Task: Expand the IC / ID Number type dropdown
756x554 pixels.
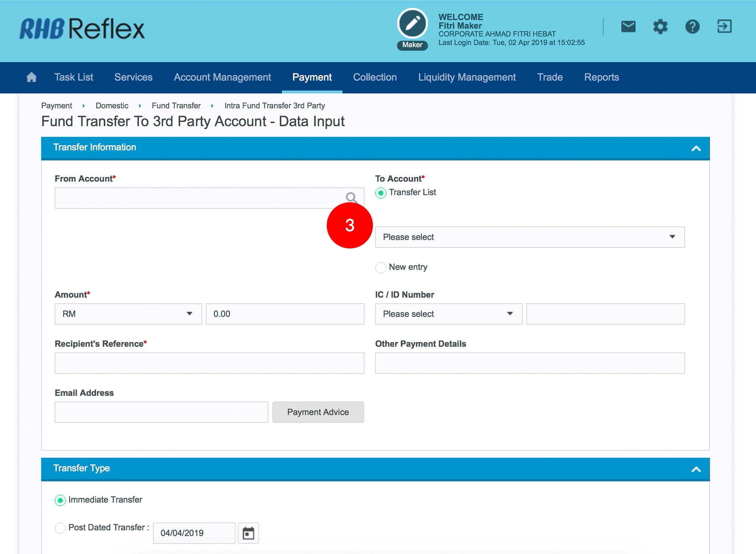Action: [448, 314]
